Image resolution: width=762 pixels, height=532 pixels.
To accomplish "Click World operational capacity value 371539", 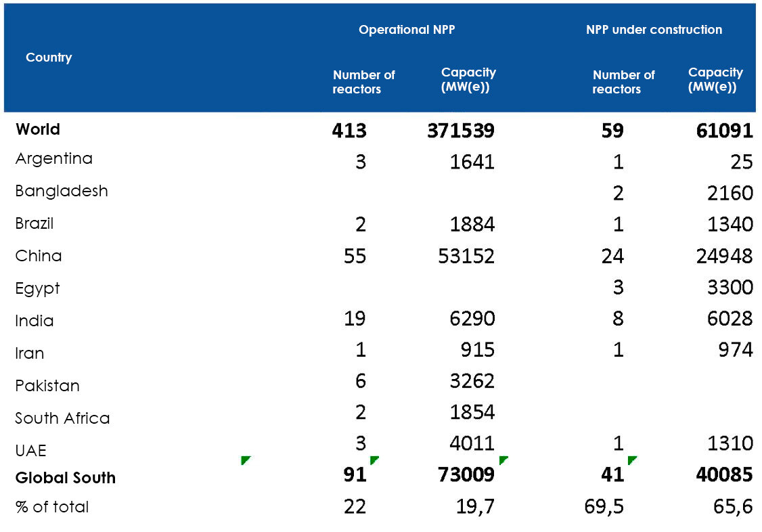I will [460, 131].
